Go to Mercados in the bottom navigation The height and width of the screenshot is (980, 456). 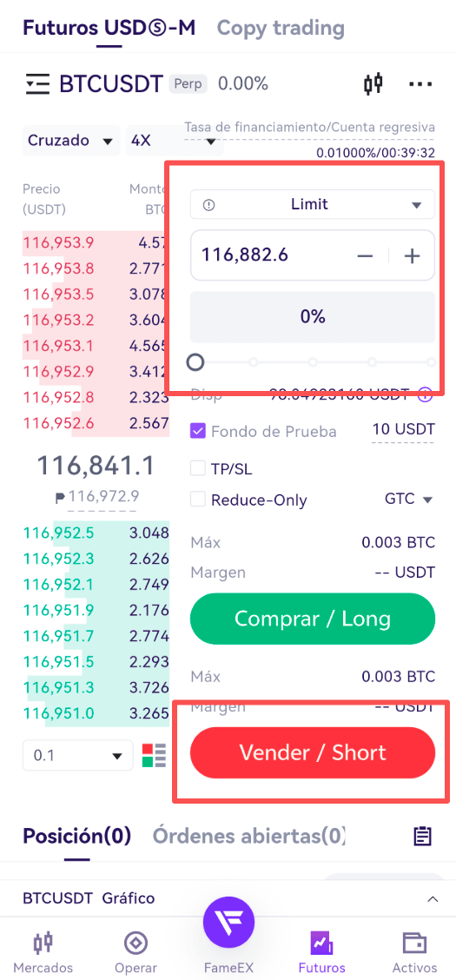[x=43, y=952]
